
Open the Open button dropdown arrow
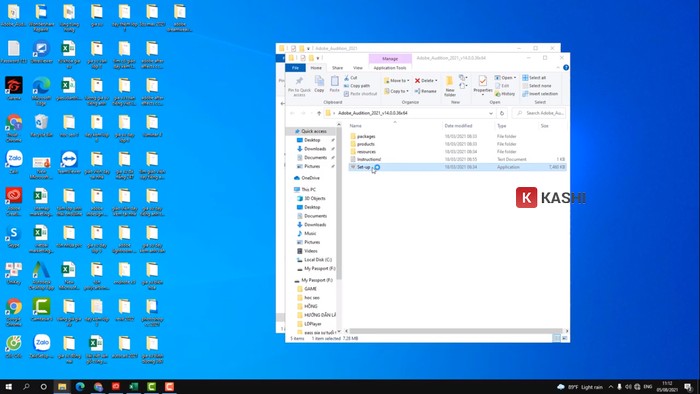pyautogui.click(x=515, y=78)
